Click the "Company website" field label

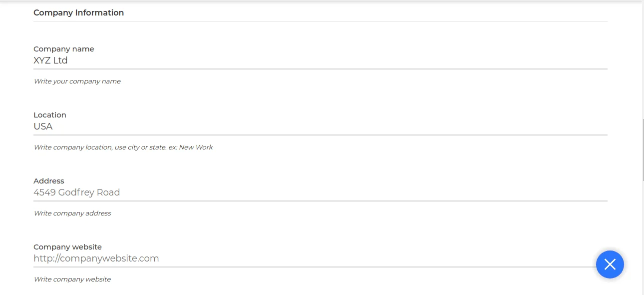(x=67, y=247)
